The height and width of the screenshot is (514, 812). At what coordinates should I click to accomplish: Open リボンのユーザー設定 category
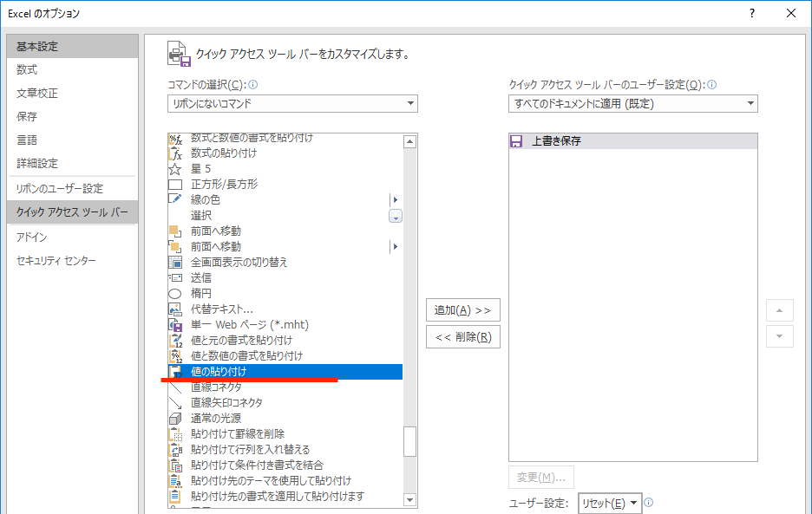coord(73,188)
